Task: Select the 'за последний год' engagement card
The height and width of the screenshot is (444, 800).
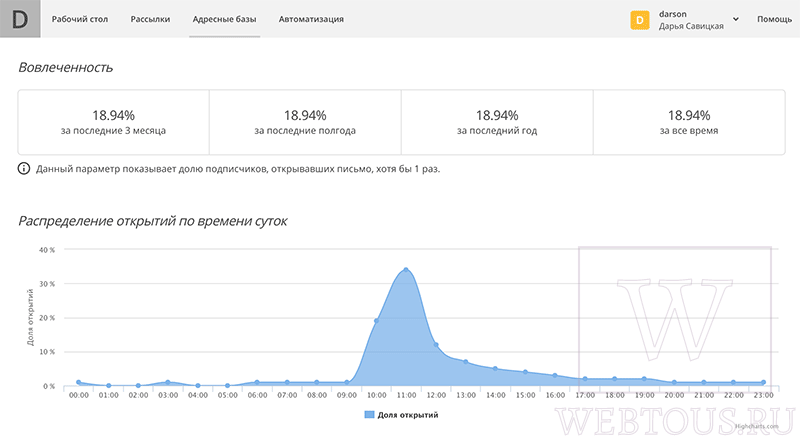Action: point(497,122)
